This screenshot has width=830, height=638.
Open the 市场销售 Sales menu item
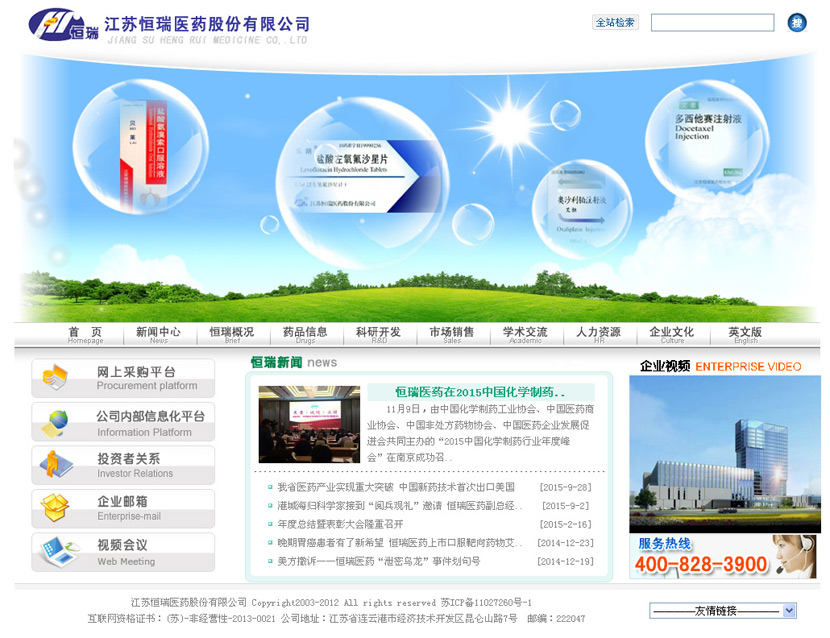pos(452,335)
